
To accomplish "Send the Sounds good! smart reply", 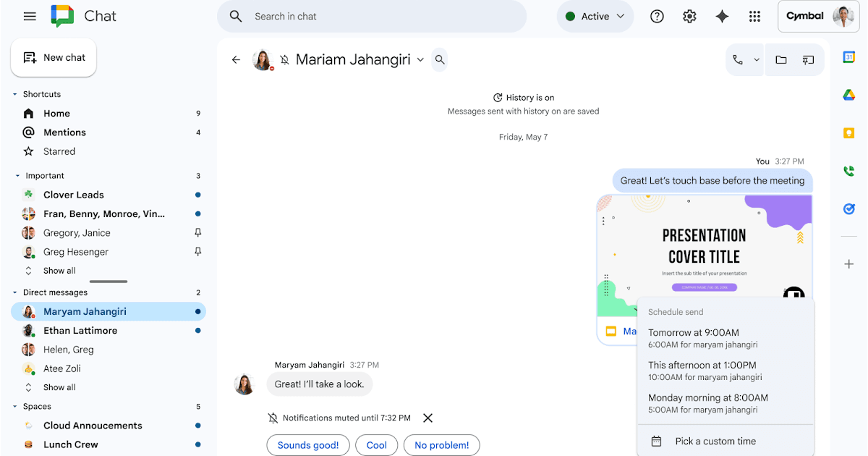I will pyautogui.click(x=308, y=445).
